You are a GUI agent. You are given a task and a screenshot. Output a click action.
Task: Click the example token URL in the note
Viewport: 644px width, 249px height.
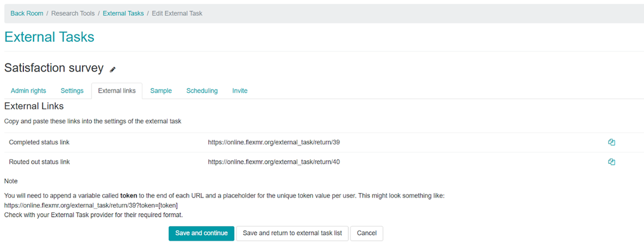coord(91,205)
